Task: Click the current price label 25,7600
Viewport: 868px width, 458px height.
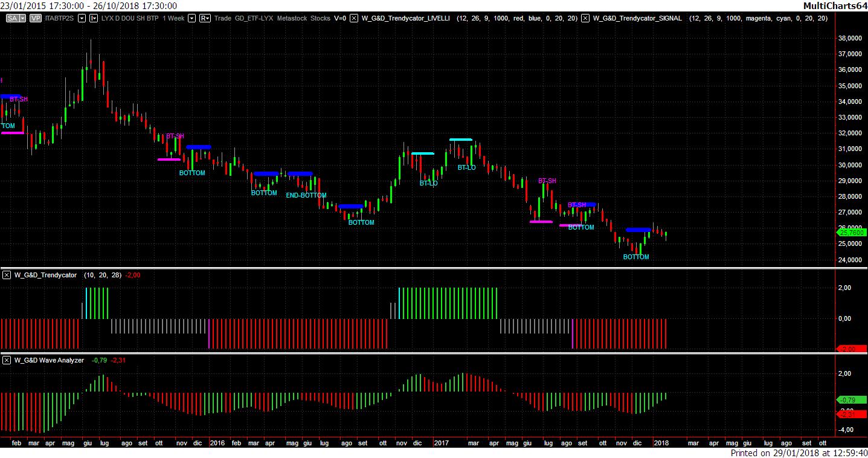Action: pos(852,232)
